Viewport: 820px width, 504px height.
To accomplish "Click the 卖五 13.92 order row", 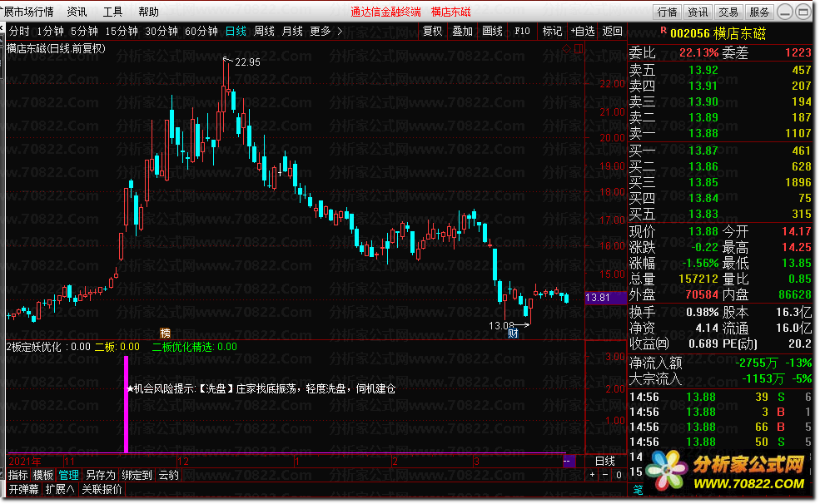I will [720, 70].
